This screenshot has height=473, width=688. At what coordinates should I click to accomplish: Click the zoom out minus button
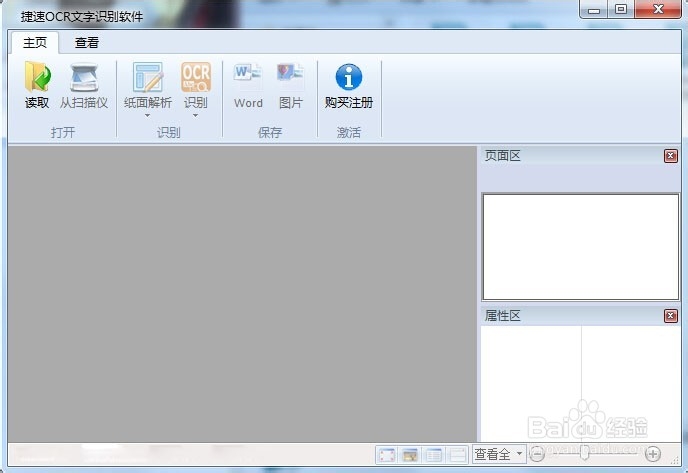coord(537,454)
